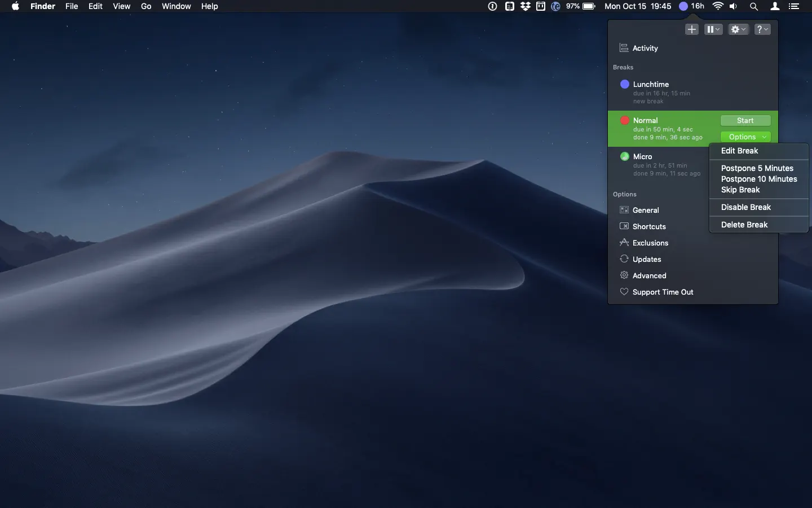
Task: Open the question mark help dropdown
Action: click(762, 29)
